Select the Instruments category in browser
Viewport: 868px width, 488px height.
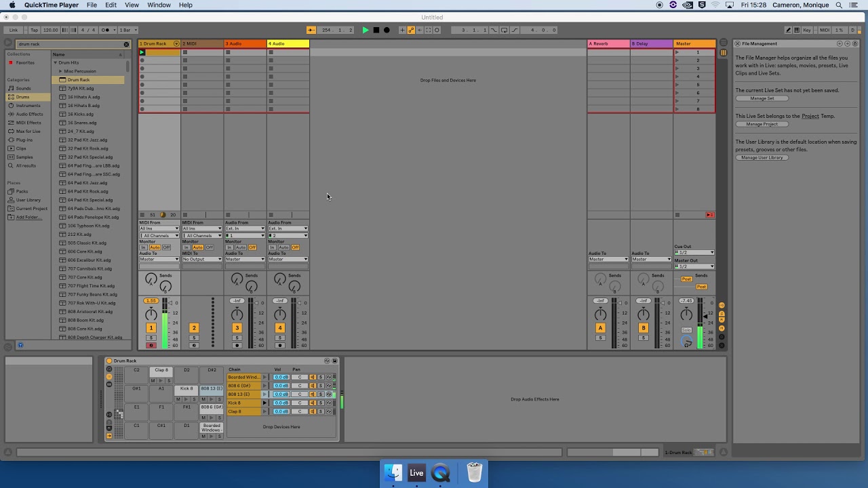[28, 106]
